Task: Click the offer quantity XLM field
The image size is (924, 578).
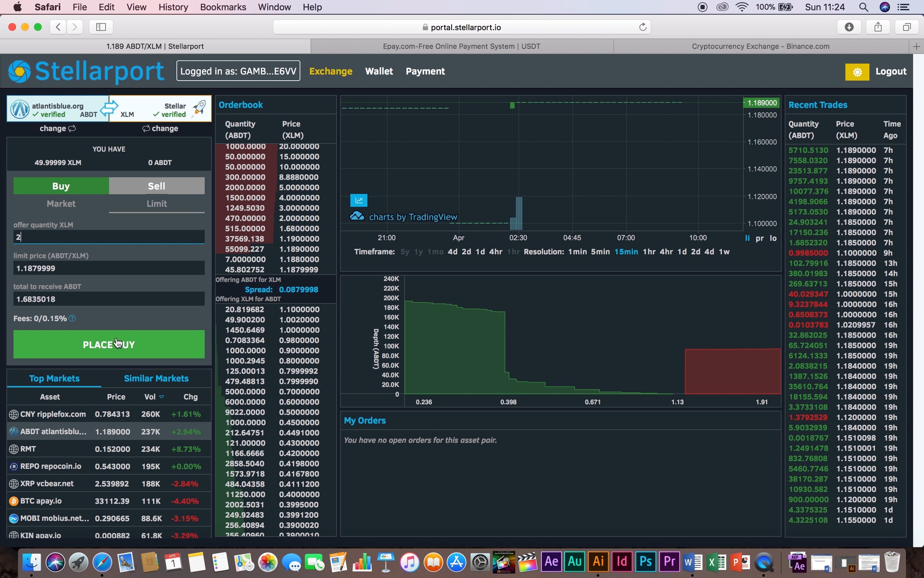Action: pos(109,237)
